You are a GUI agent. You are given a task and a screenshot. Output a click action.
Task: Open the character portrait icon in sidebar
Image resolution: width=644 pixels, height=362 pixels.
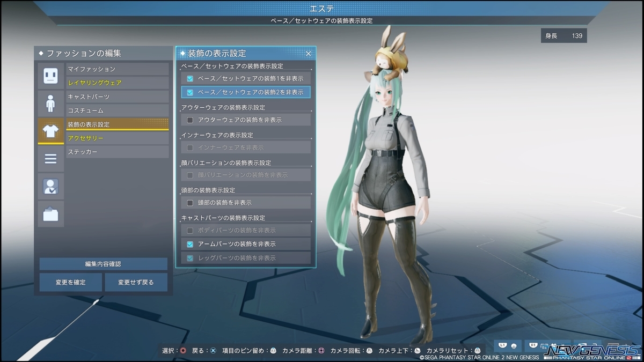[50, 186]
